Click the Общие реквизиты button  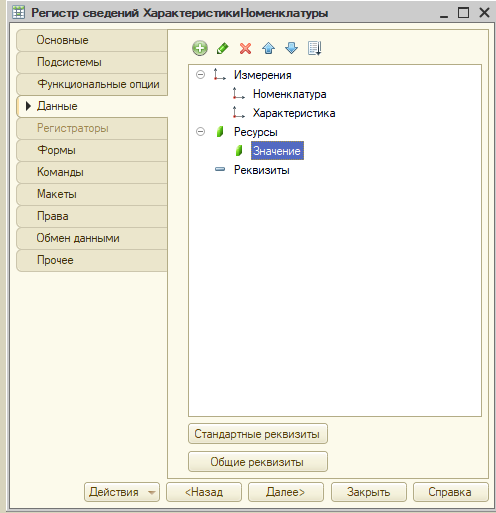(x=258, y=462)
